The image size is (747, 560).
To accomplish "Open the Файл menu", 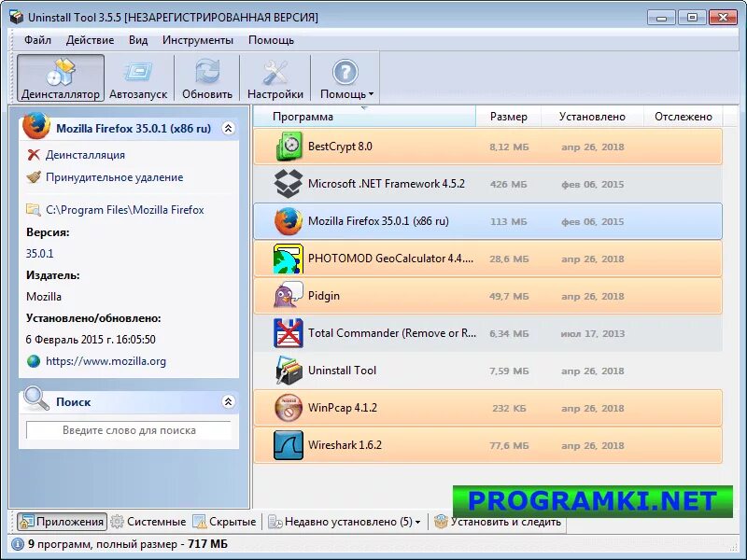I will (x=37, y=40).
